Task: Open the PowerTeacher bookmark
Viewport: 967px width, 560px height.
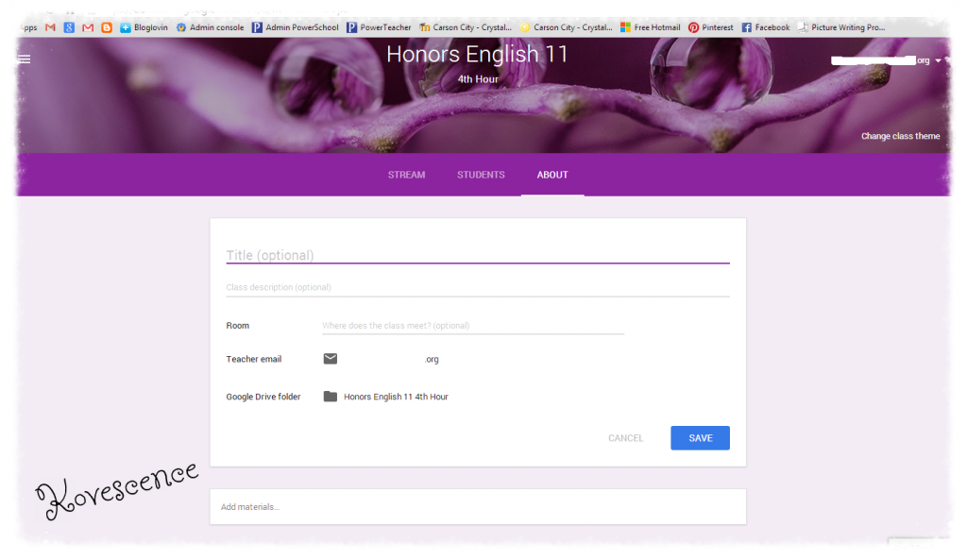Action: tap(379, 27)
